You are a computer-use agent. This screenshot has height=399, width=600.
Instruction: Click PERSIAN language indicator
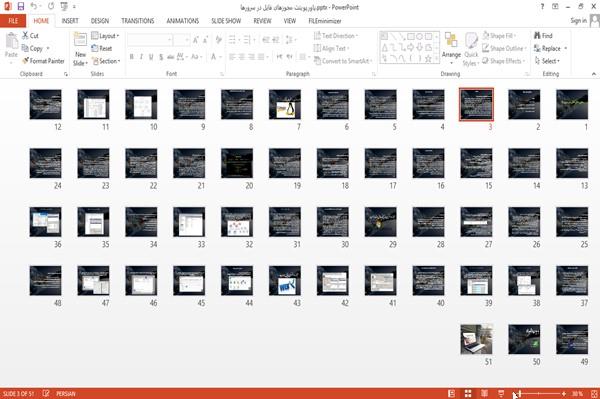point(66,394)
